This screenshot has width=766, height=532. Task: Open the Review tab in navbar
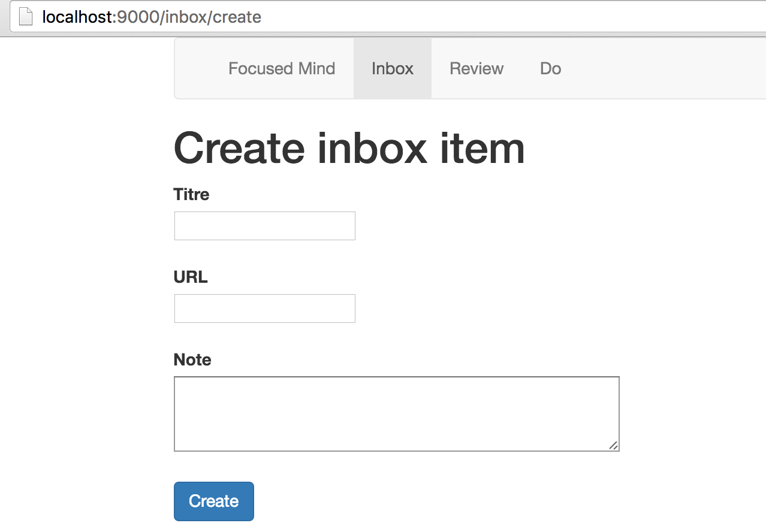coord(477,69)
